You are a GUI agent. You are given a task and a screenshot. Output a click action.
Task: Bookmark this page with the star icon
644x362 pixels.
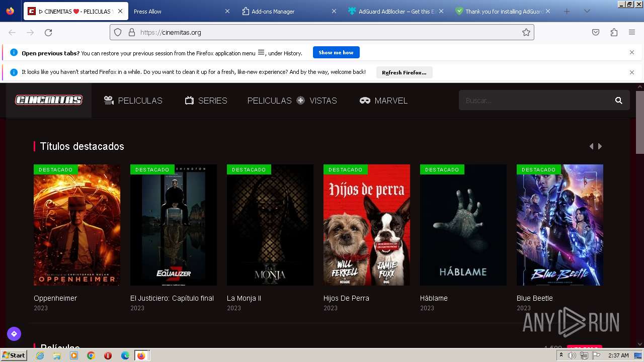point(526,32)
